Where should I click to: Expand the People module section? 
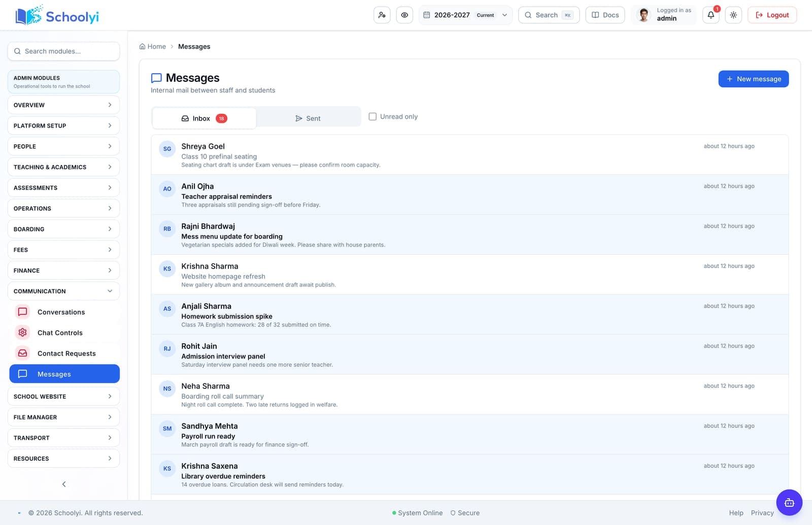coord(63,146)
